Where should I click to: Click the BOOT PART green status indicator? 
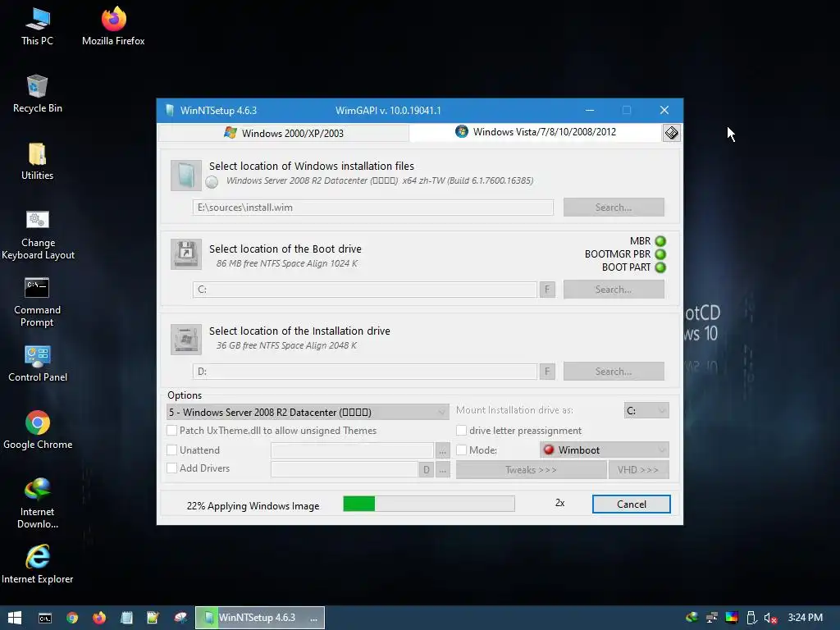tap(660, 267)
